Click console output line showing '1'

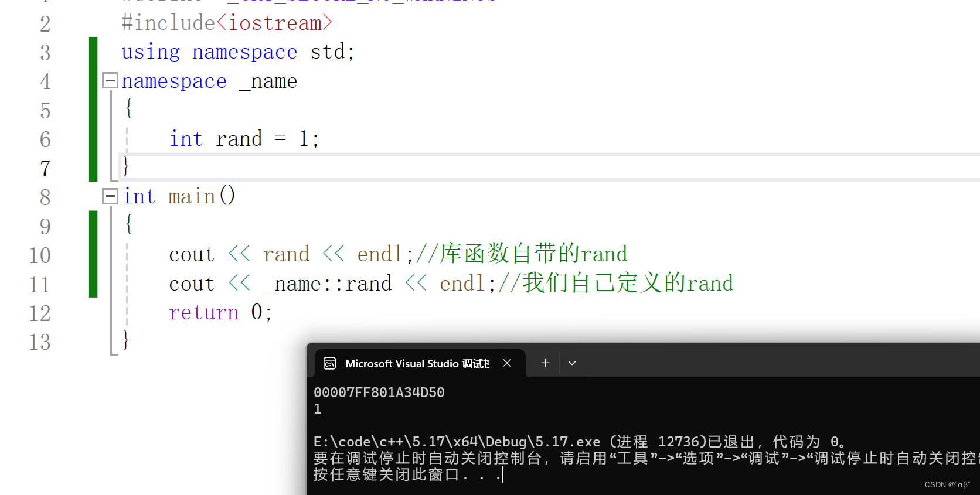pyautogui.click(x=317, y=409)
